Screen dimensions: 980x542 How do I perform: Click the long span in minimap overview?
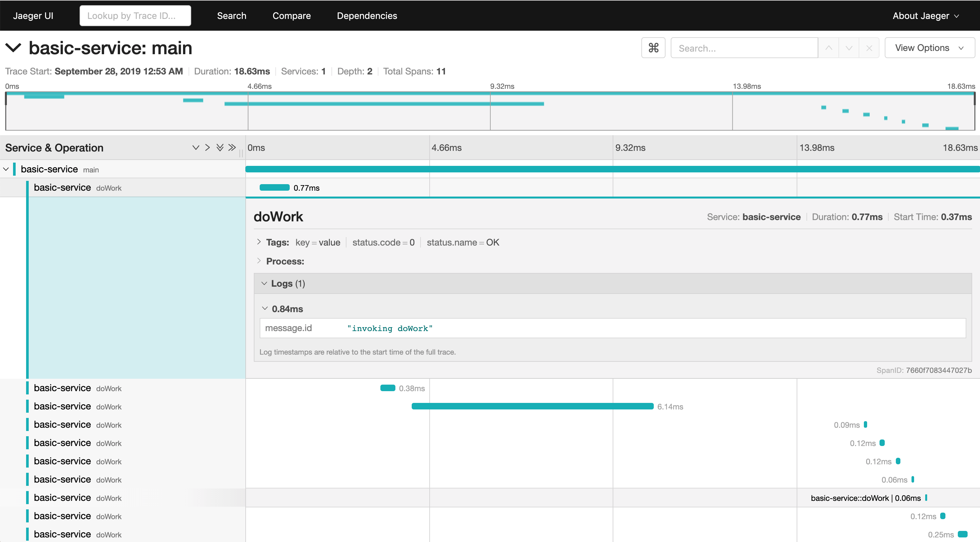[x=384, y=104]
